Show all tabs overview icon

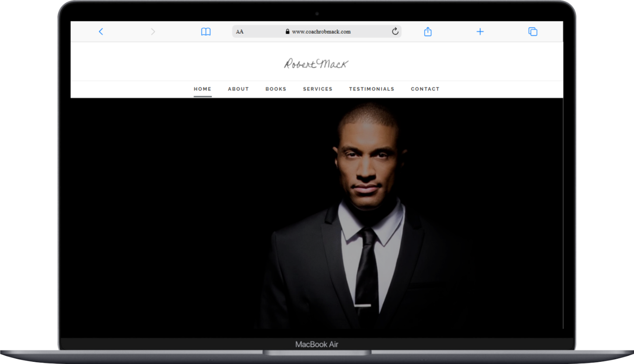click(532, 31)
